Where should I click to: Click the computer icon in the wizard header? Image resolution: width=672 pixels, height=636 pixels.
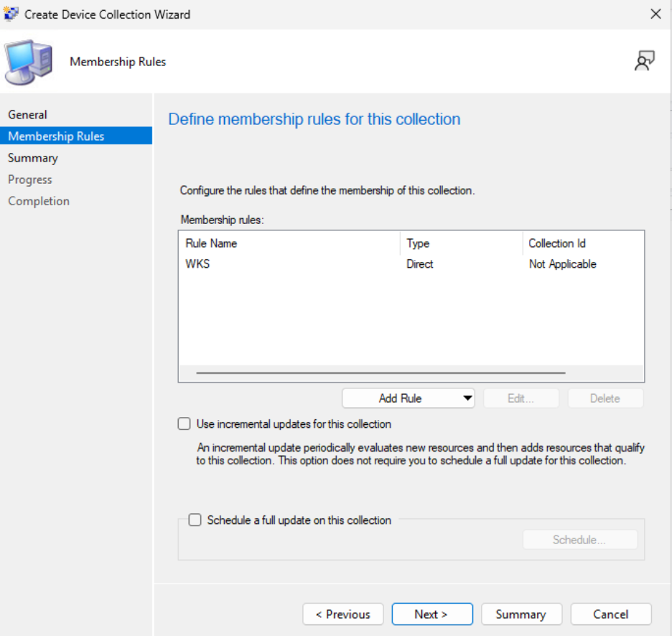(x=29, y=62)
